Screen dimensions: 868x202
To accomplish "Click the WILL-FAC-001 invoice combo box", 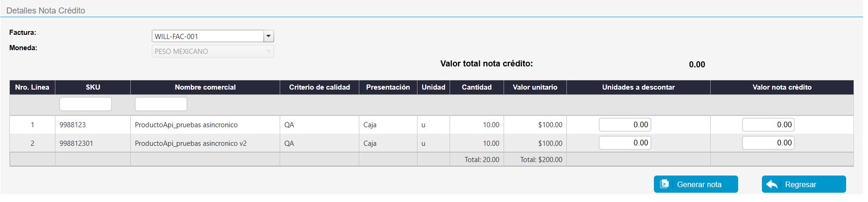I will pyautogui.click(x=208, y=36).
